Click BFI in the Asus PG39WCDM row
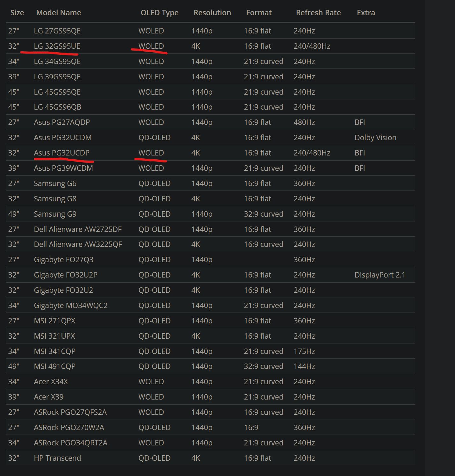The height and width of the screenshot is (476, 455). tap(360, 168)
